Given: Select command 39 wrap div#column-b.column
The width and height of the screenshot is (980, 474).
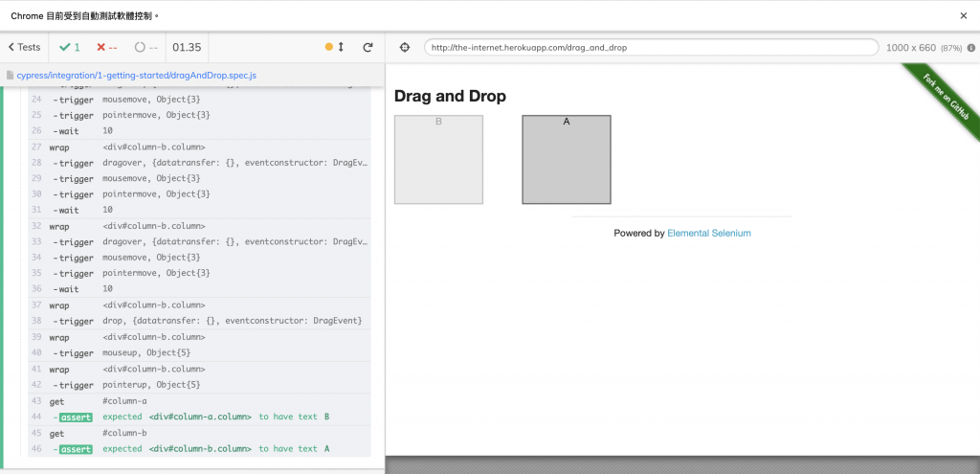Looking at the screenshot, I should [199, 337].
